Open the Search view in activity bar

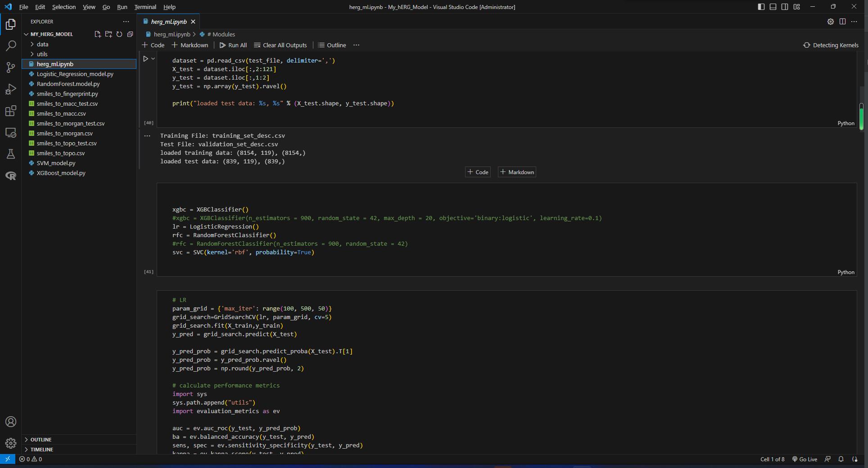click(11, 45)
